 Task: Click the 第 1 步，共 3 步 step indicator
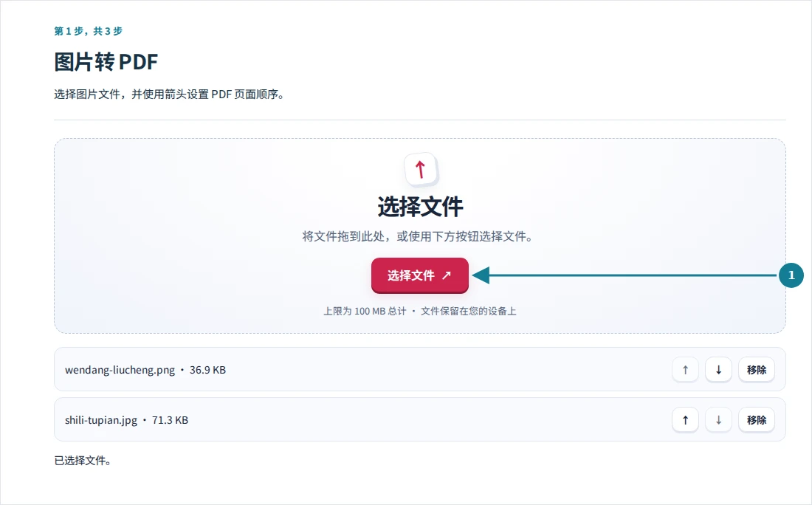coord(88,31)
